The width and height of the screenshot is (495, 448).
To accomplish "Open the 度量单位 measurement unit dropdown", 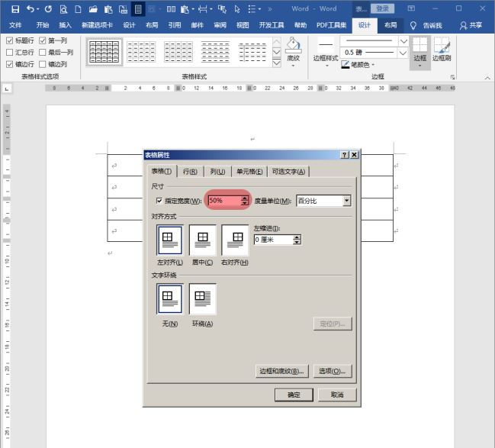I will coord(346,201).
